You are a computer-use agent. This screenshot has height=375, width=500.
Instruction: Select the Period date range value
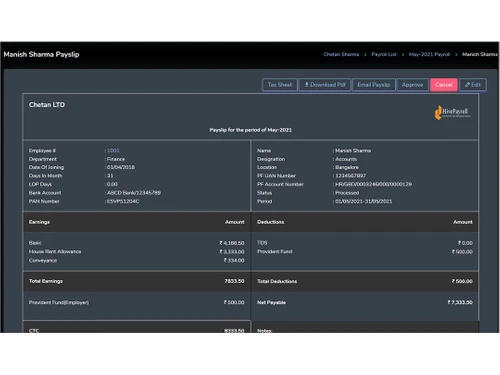click(363, 201)
